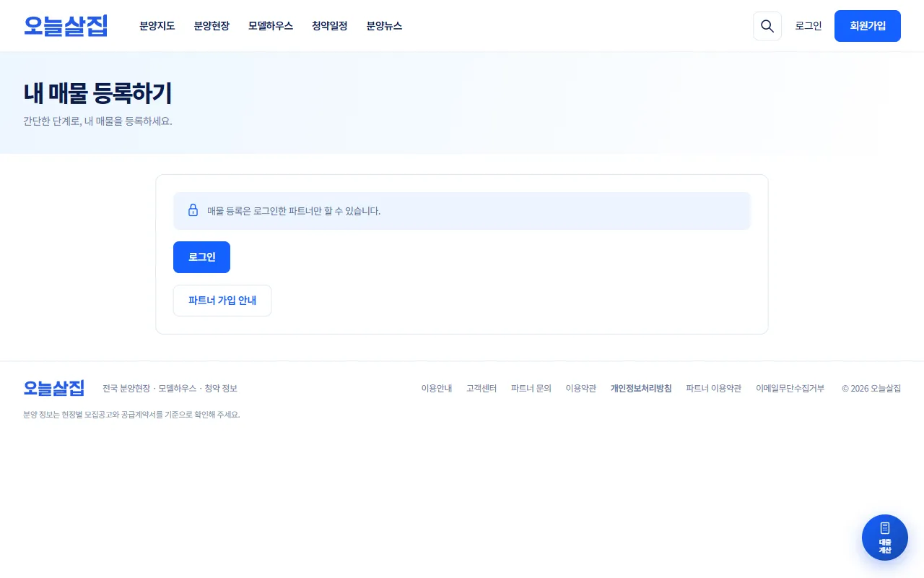This screenshot has width=924, height=578.
Task: Go to 모델하우스 in navigation
Action: [x=271, y=26]
